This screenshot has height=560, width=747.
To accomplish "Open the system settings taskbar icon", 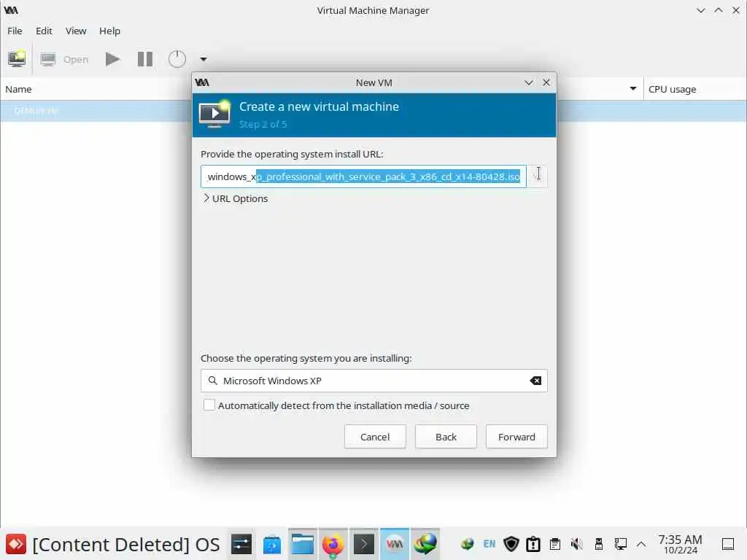I will coord(241,544).
